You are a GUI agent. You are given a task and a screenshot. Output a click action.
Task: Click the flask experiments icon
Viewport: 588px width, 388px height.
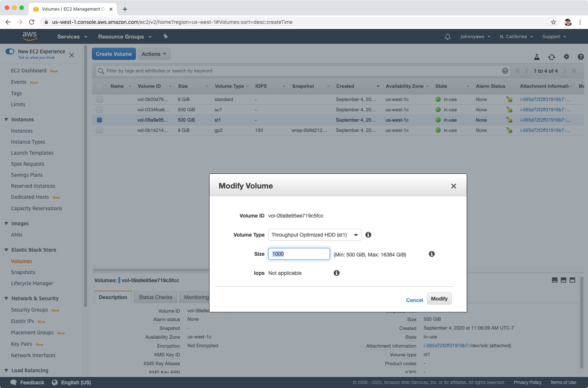(537, 57)
